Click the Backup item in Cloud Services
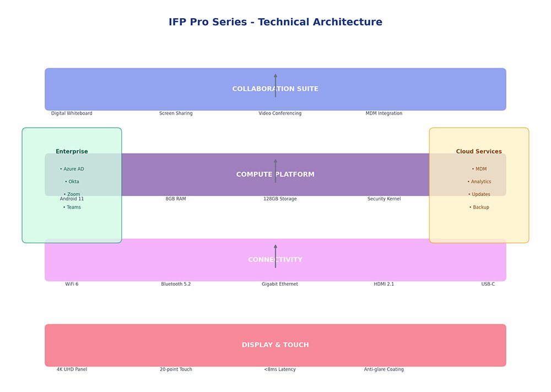This screenshot has height=392, width=551. point(479,208)
